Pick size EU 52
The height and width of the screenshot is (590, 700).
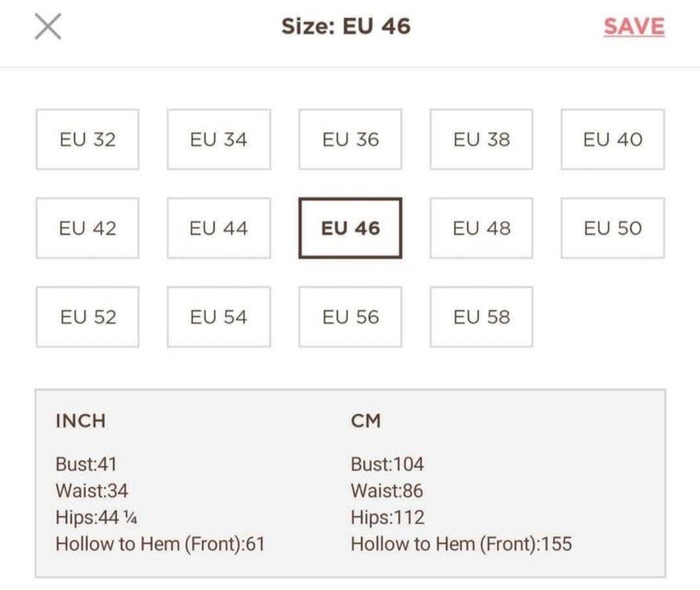coord(87,317)
